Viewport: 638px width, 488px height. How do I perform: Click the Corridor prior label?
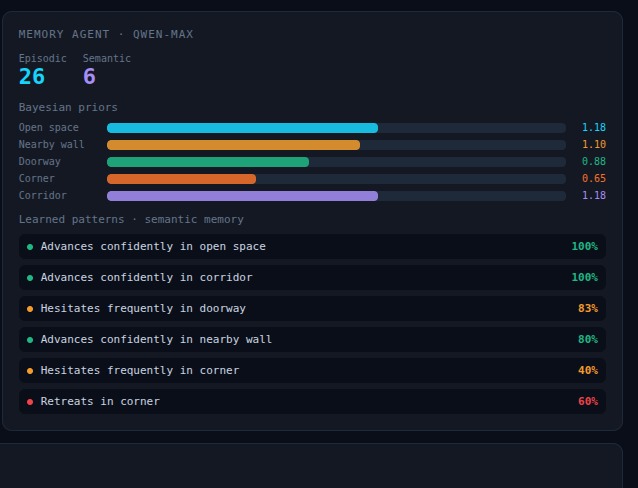coord(43,196)
